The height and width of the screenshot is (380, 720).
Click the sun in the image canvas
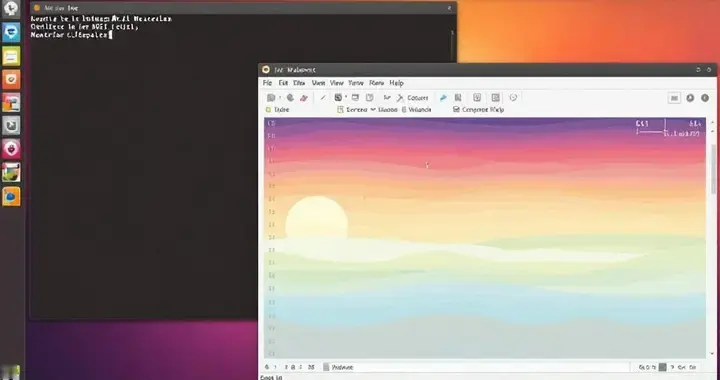(x=316, y=219)
